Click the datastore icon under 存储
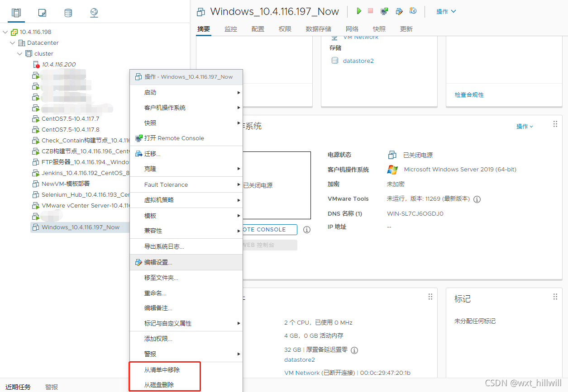The height and width of the screenshot is (392, 568). (335, 61)
